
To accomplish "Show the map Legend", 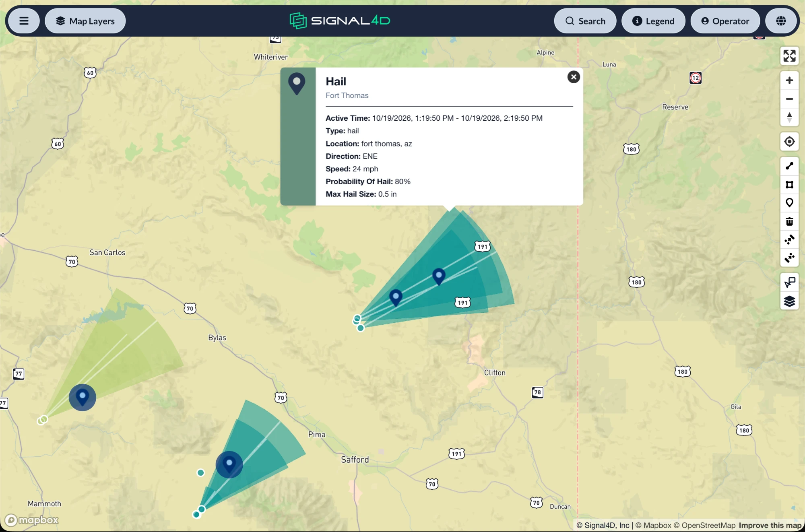I will coord(653,21).
